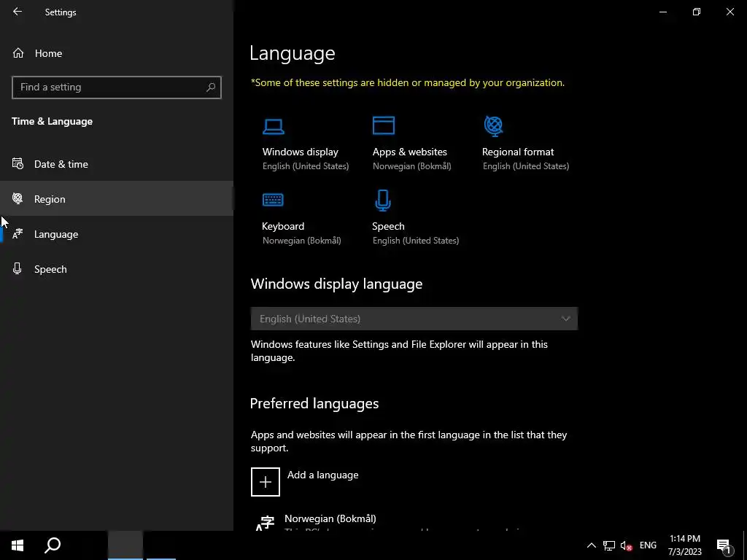Open Home in Settings sidebar

[x=48, y=53]
